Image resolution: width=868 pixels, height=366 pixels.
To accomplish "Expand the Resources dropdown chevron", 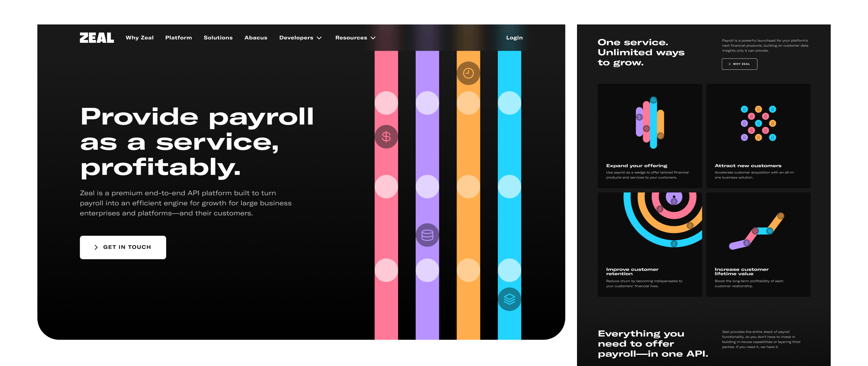I will click(373, 38).
